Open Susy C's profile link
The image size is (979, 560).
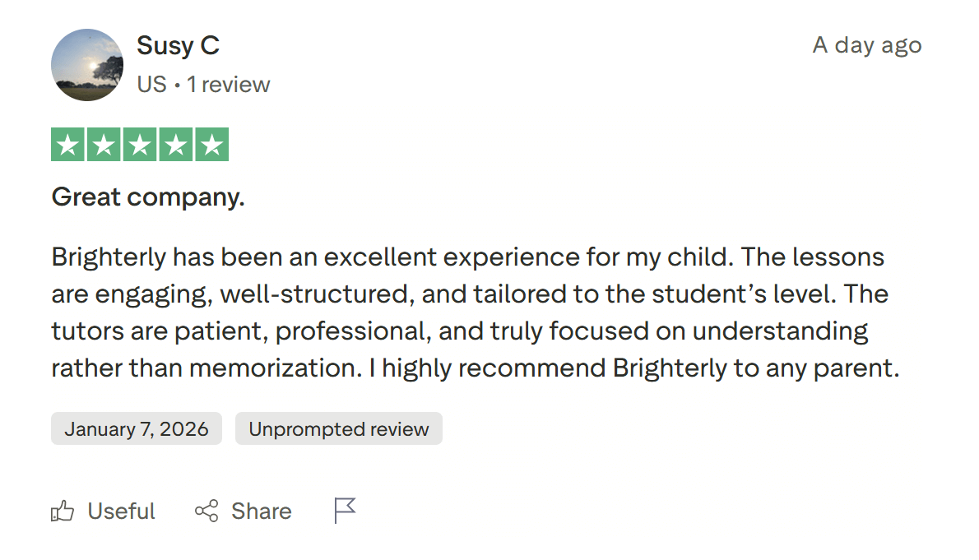coord(178,46)
